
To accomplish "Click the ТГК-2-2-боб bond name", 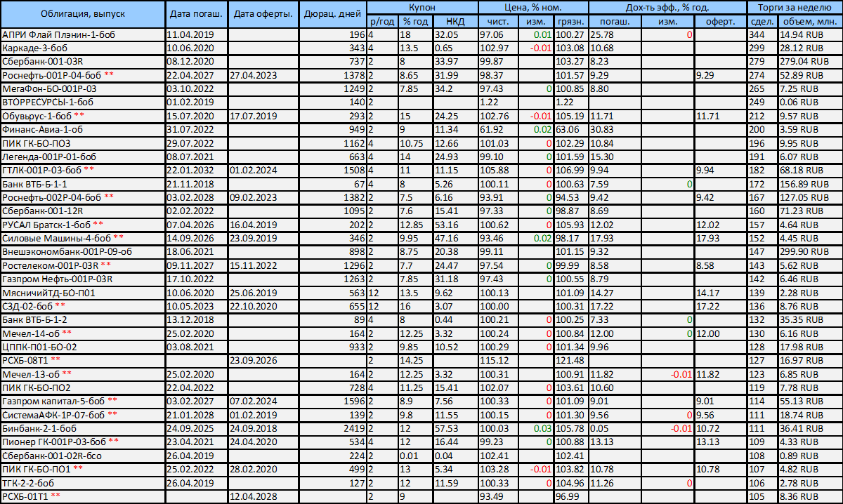I will tap(30, 483).
